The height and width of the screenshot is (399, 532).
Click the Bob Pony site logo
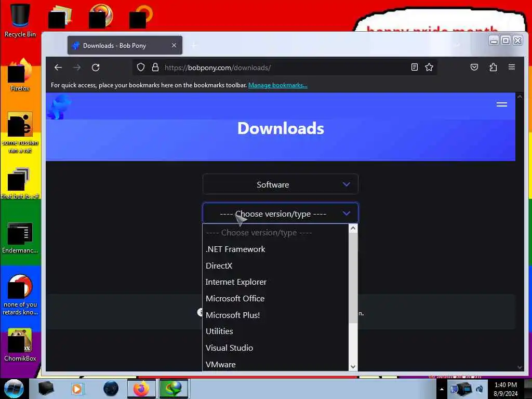[59, 107]
